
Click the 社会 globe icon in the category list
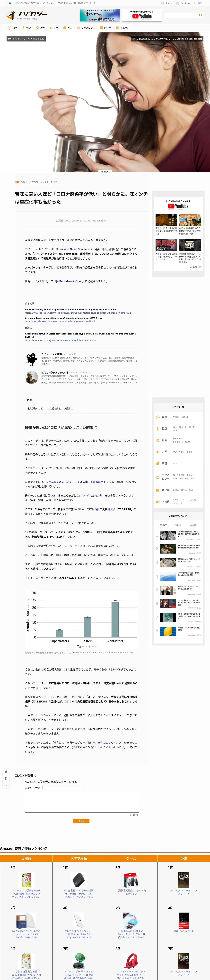coord(158,440)
